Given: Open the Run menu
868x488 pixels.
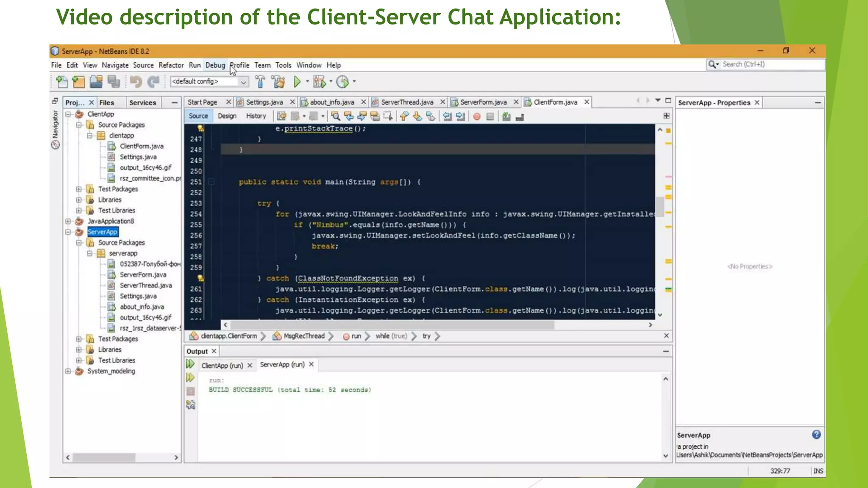Looking at the screenshot, I should click(x=195, y=65).
